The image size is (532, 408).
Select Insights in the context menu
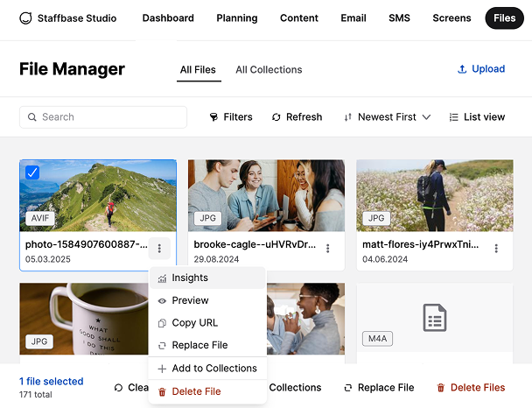point(190,278)
